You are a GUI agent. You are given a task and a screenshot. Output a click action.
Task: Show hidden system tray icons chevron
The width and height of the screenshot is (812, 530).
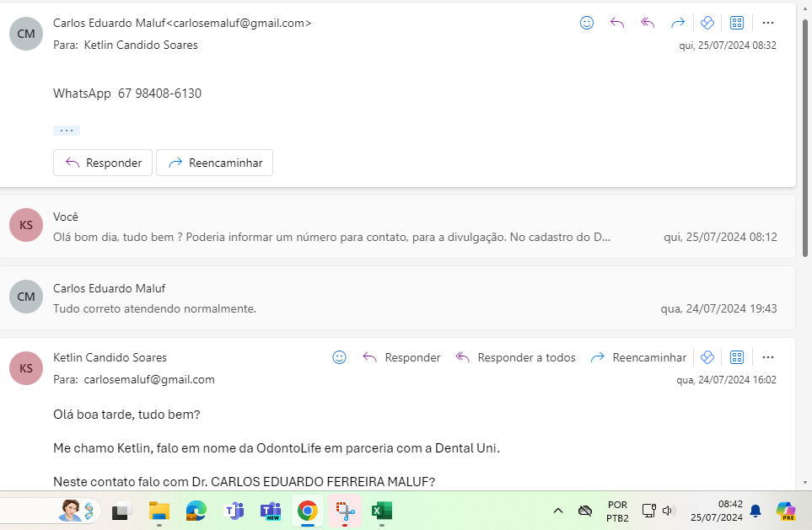click(x=557, y=511)
